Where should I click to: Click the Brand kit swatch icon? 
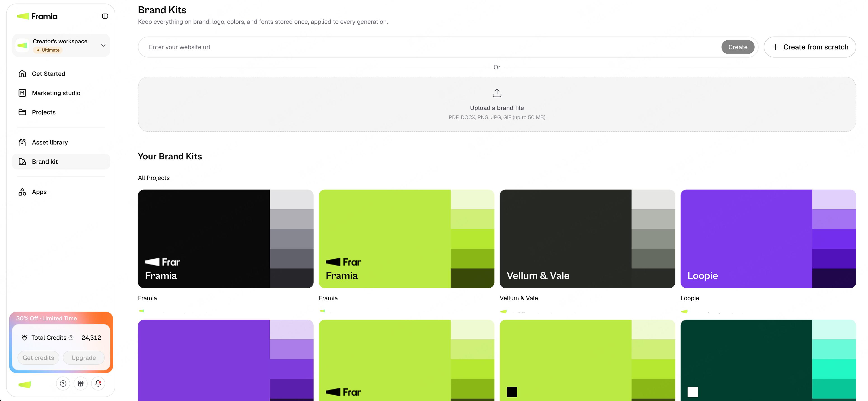tap(22, 162)
